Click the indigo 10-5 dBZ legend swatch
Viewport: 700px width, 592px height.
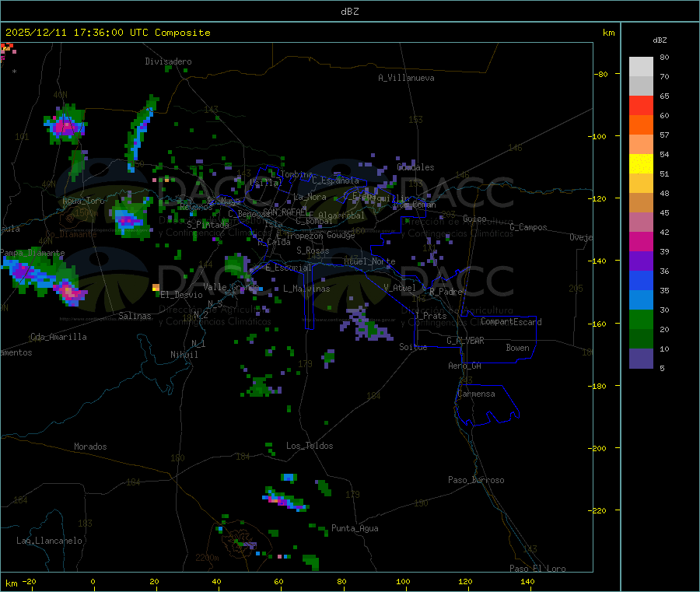641,359
